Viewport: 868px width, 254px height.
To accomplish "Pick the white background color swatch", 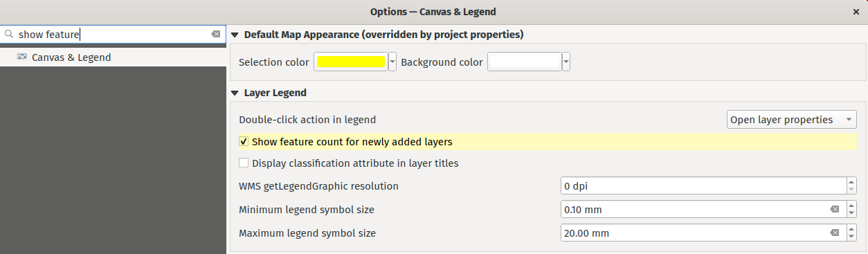I will click(524, 62).
